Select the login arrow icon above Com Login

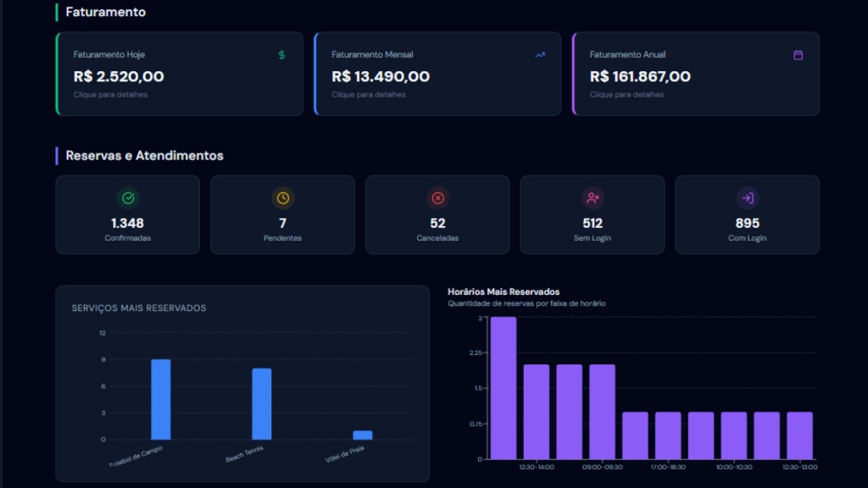[x=747, y=199]
